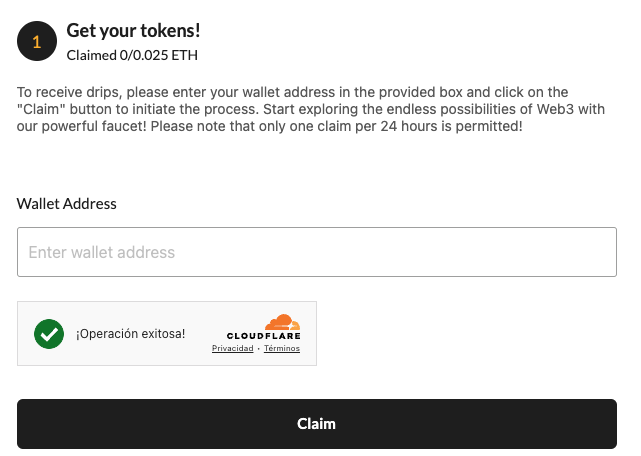Click the dot between Privacidad and Términos
The width and height of the screenshot is (641, 456).
tap(258, 349)
